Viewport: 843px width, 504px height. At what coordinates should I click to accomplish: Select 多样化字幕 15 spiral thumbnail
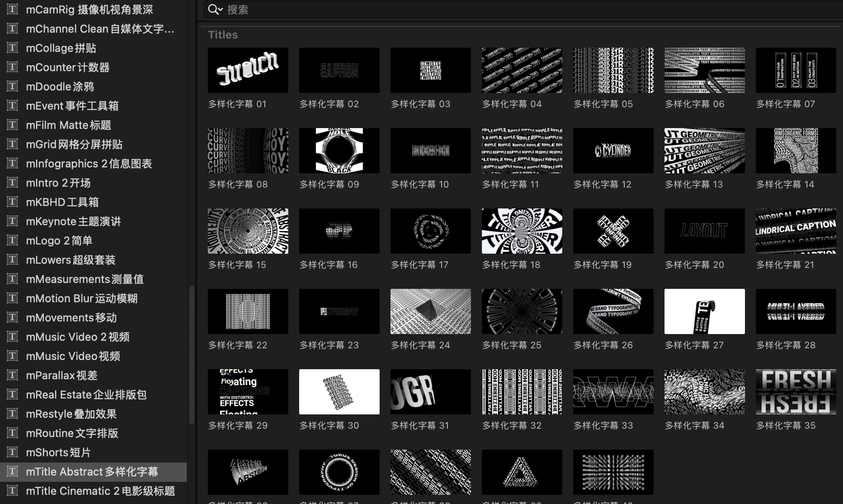coord(248,231)
